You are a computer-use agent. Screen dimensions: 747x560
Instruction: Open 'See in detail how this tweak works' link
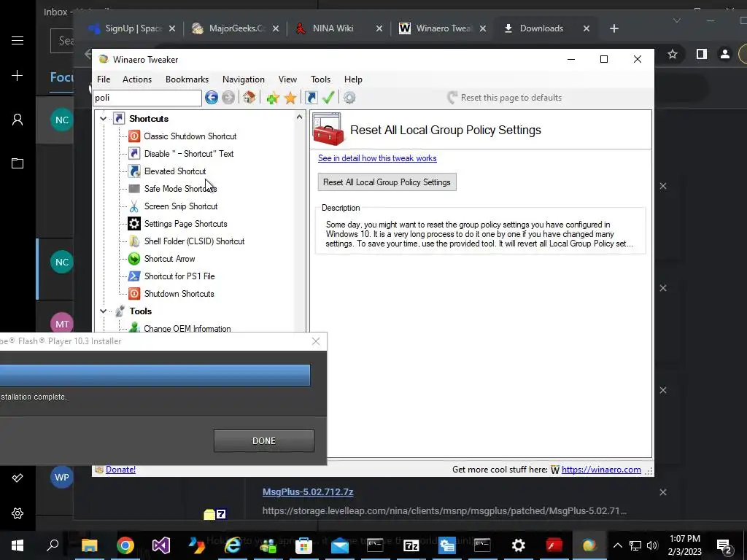(x=377, y=158)
